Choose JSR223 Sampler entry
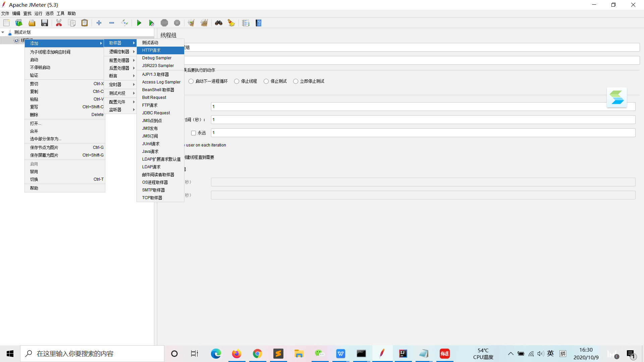644x362 pixels. point(160,66)
